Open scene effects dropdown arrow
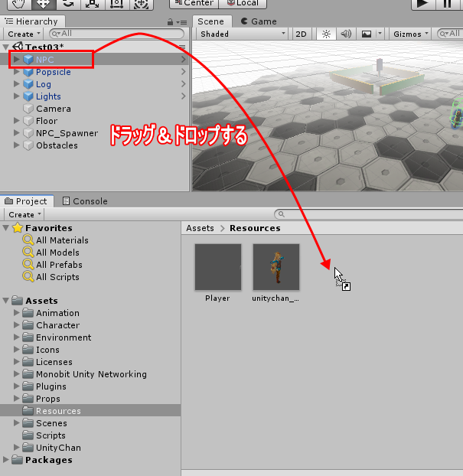Viewport: 463px width, 476px height. pyautogui.click(x=380, y=34)
